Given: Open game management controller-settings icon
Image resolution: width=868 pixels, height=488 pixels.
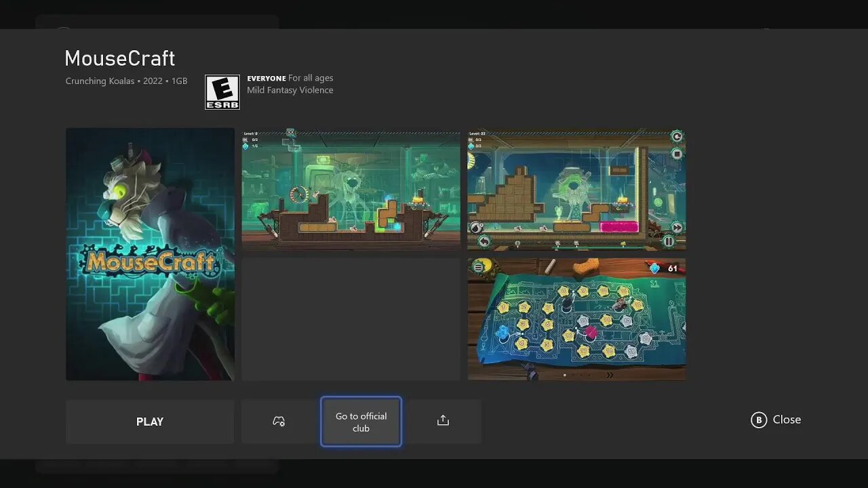Looking at the screenshot, I should [279, 422].
